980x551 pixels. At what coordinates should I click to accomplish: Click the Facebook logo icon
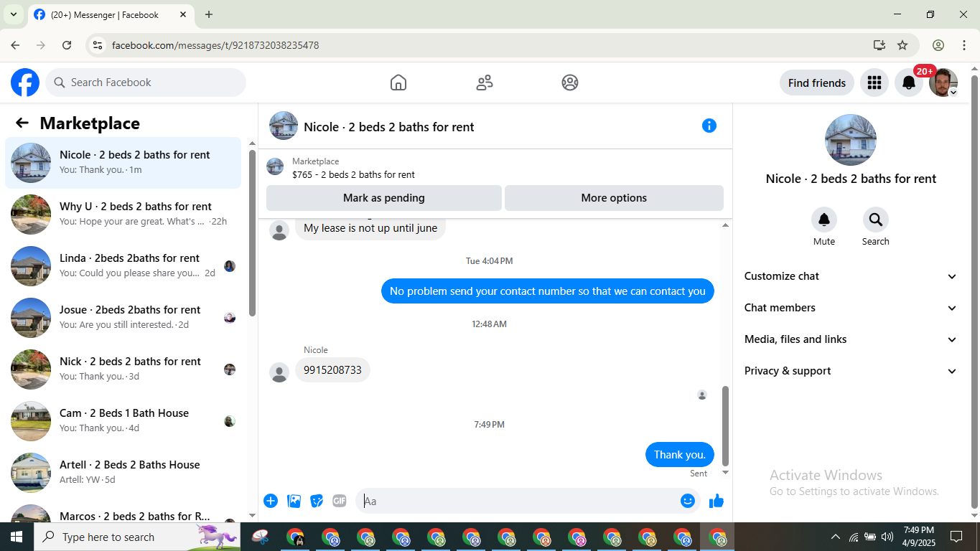coord(25,83)
